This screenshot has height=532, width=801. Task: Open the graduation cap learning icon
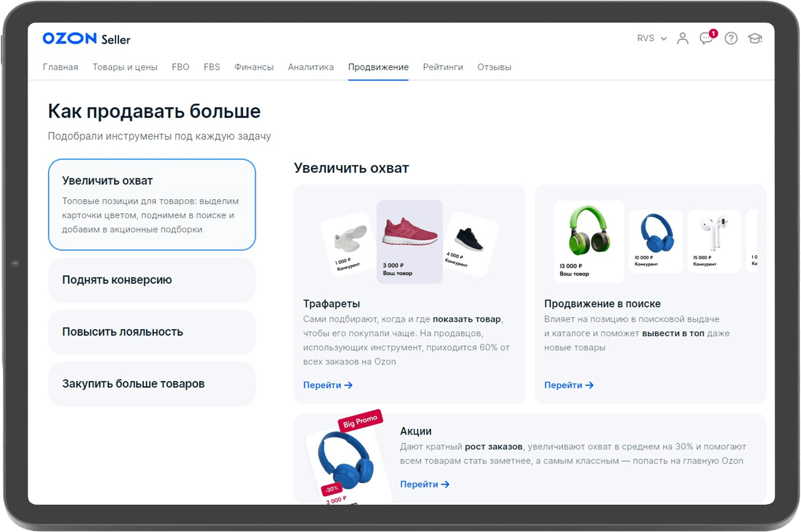coord(755,38)
